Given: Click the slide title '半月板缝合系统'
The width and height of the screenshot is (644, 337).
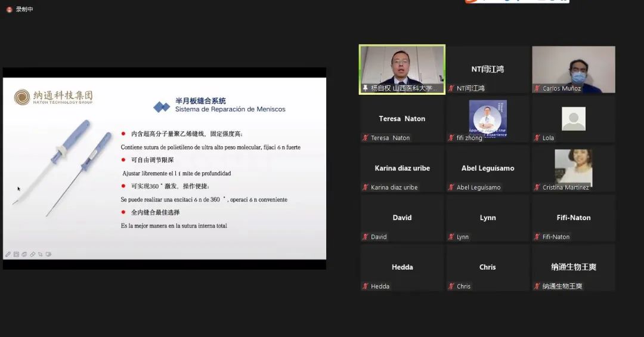Looking at the screenshot, I should 200,101.
